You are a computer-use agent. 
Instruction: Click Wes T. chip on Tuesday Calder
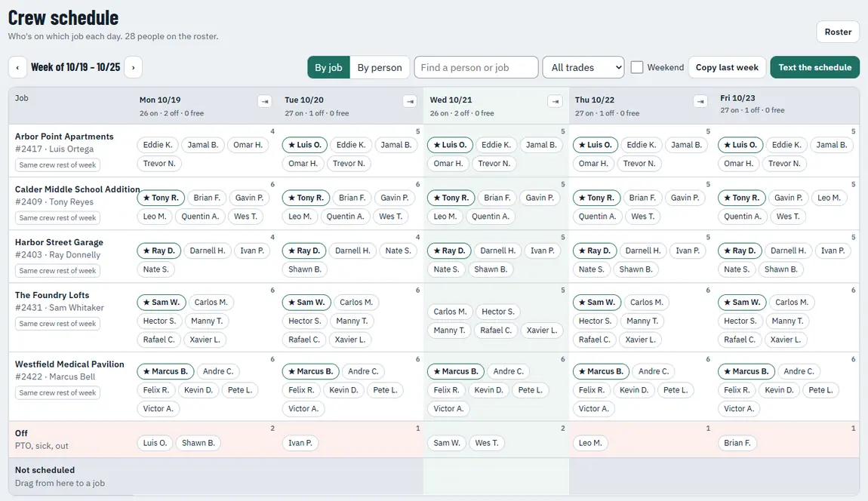click(x=391, y=217)
